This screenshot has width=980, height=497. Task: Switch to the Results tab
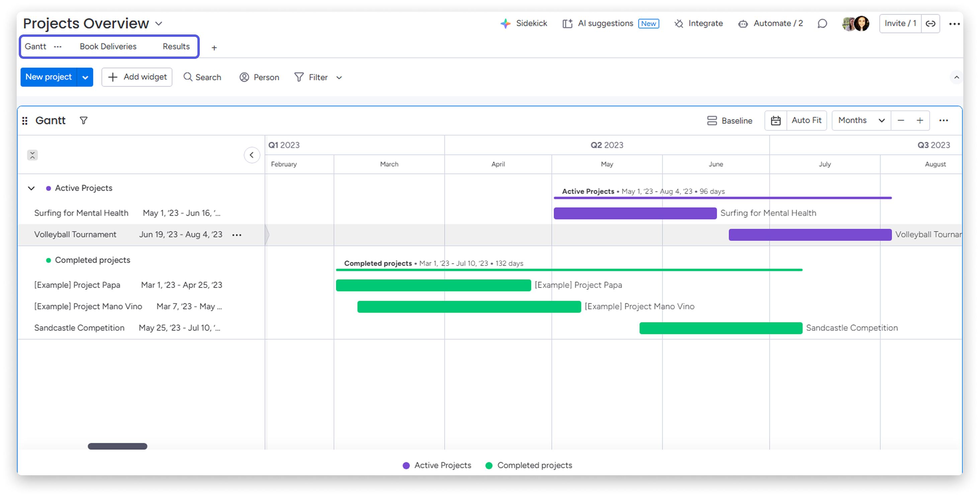pos(176,46)
